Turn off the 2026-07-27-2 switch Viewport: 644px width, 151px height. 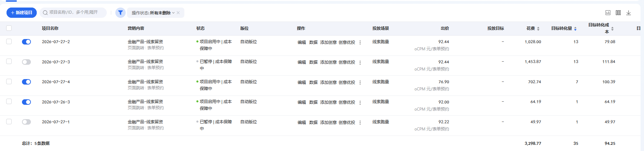tap(26, 42)
